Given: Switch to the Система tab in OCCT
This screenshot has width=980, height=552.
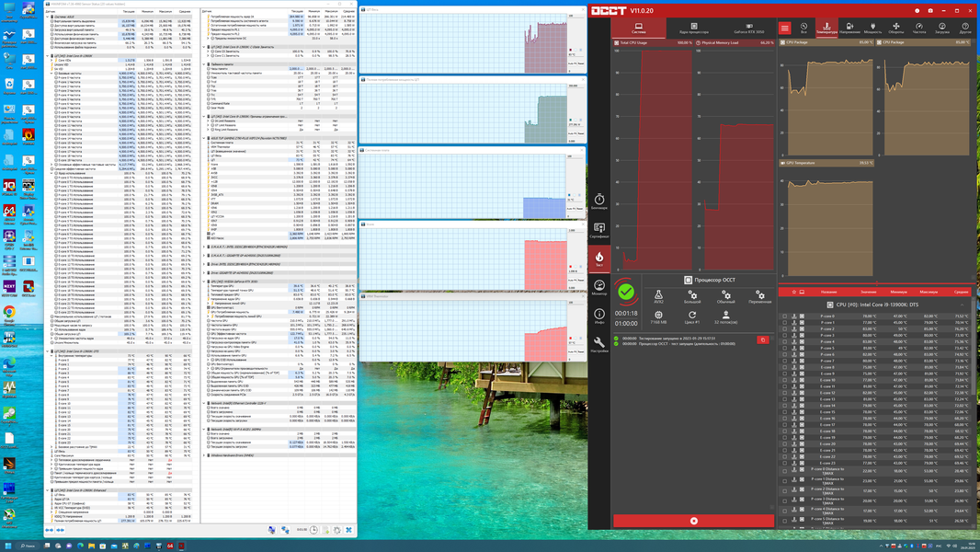Looking at the screenshot, I should point(638,29).
